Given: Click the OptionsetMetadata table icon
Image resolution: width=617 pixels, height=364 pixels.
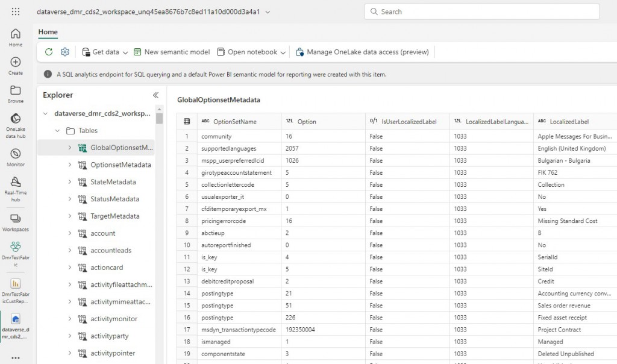Looking at the screenshot, I should click(x=82, y=165).
